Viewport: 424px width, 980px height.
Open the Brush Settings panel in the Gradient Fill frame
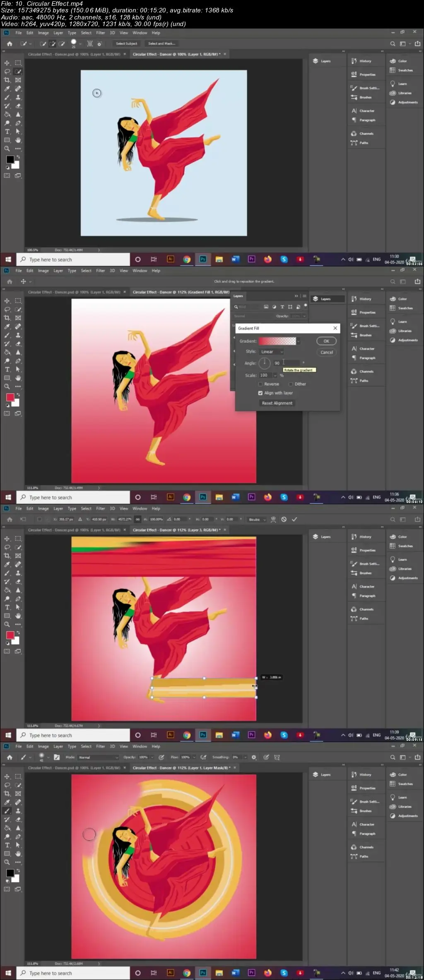point(365,326)
